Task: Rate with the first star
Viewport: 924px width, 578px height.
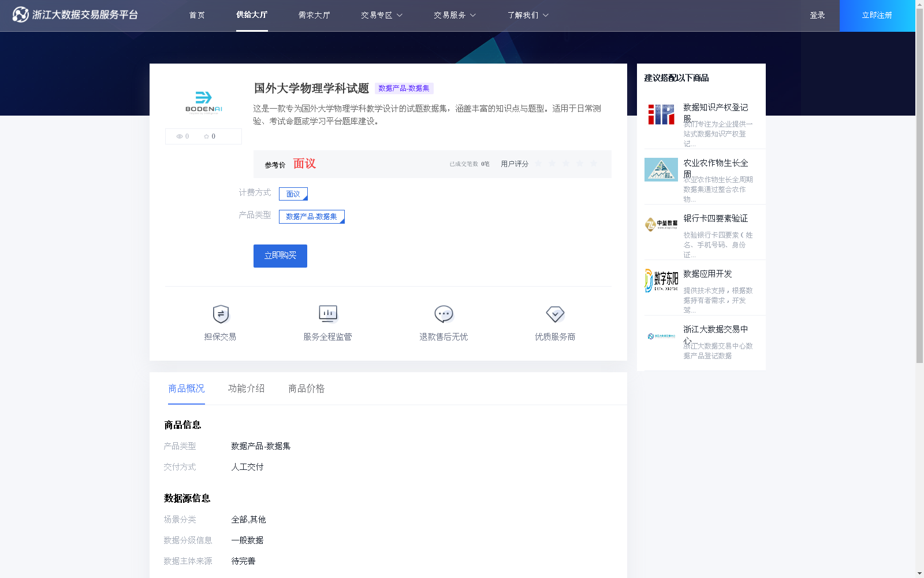Action: point(538,164)
